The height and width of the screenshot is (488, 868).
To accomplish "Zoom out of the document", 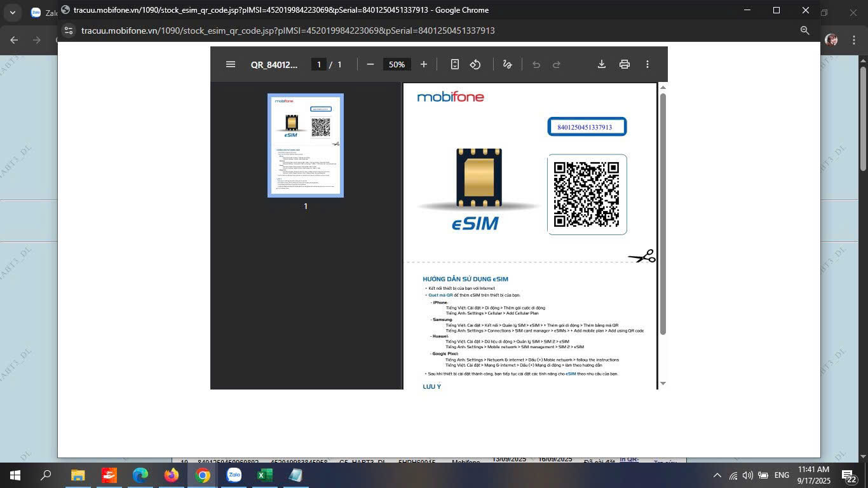I will pyautogui.click(x=370, y=64).
